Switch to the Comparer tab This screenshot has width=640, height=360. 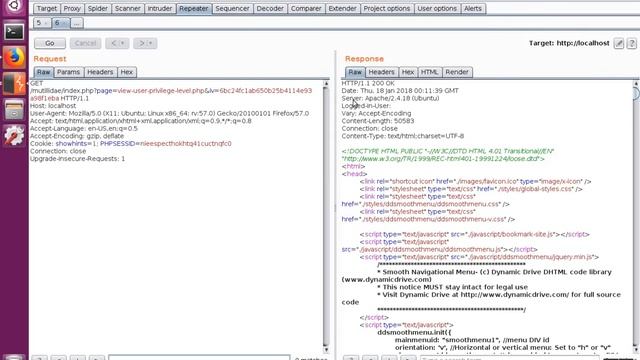[x=306, y=9]
